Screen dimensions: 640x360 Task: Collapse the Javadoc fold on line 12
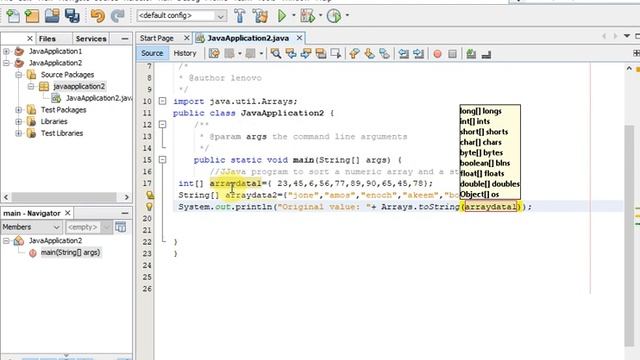(x=162, y=124)
